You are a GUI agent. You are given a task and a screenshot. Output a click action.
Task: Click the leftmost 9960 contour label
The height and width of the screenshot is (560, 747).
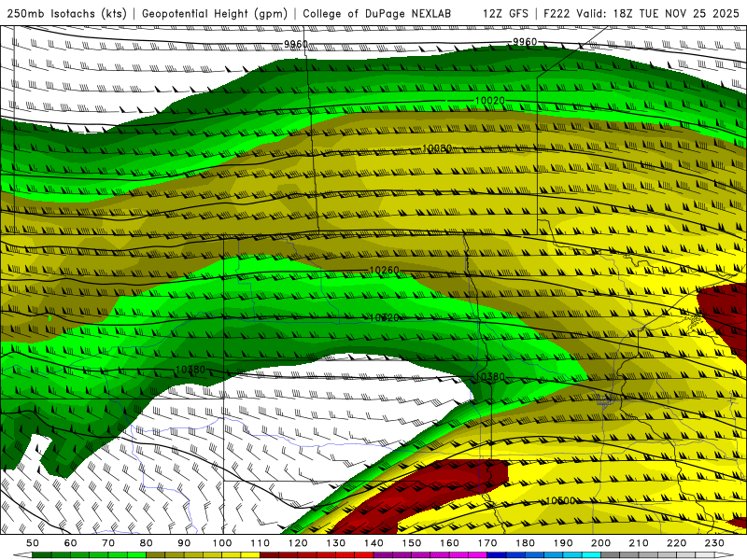coord(296,44)
